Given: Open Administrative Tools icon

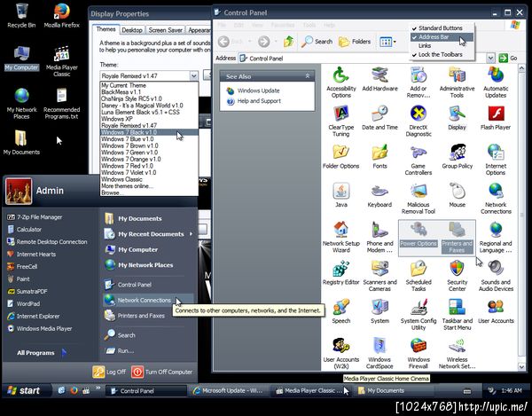Looking at the screenshot, I should pyautogui.click(x=457, y=82).
